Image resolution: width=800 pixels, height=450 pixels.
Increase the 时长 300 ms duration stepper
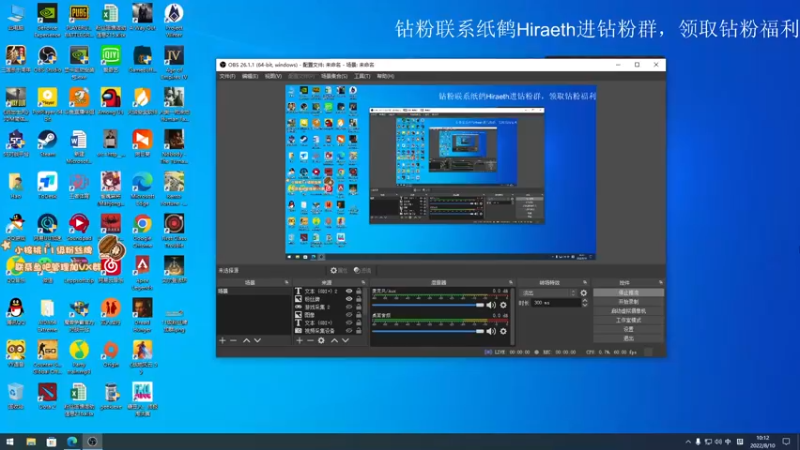(585, 301)
